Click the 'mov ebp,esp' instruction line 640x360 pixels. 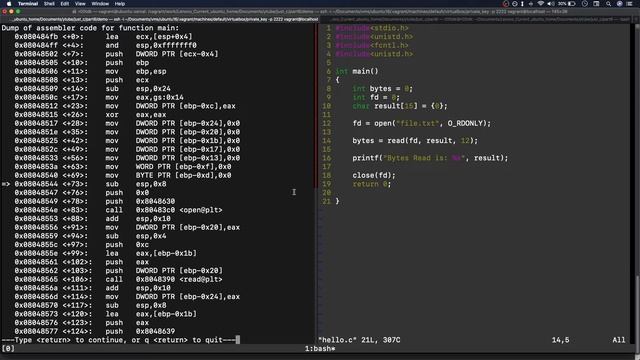(x=90, y=71)
